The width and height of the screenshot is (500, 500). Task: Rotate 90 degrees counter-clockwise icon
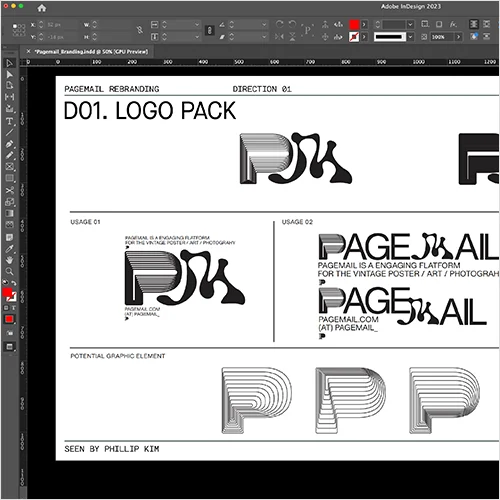[292, 24]
